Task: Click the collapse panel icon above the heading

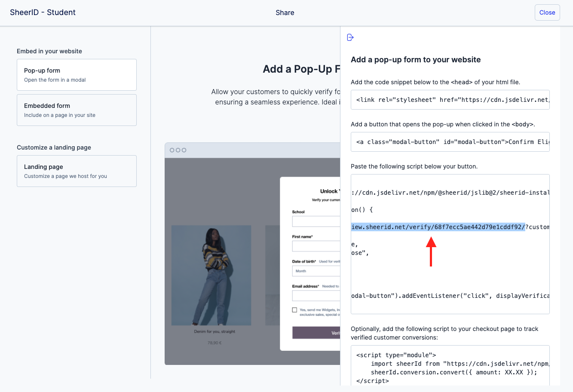Action: tap(350, 37)
